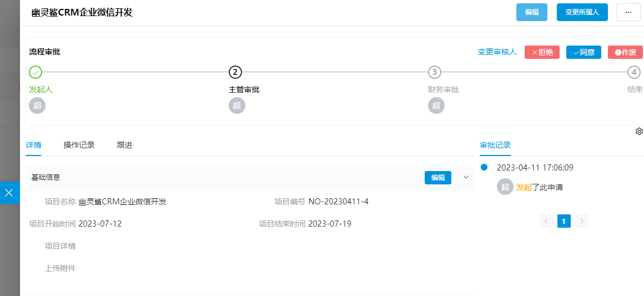This screenshot has width=644, height=296.
Task: Switch to the 操作记录 tab
Action: pyautogui.click(x=79, y=145)
